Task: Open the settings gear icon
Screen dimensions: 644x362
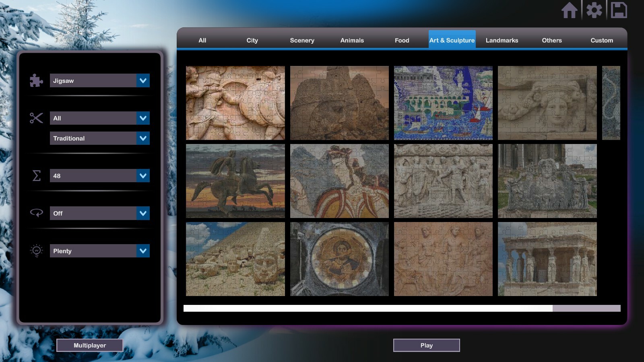Action: pyautogui.click(x=595, y=10)
